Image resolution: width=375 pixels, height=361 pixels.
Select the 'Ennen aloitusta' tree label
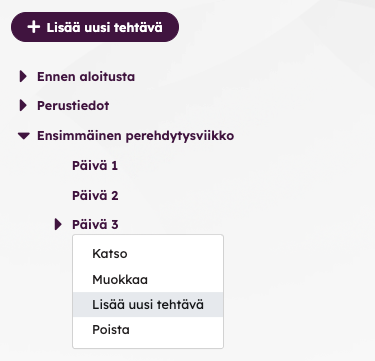86,77
